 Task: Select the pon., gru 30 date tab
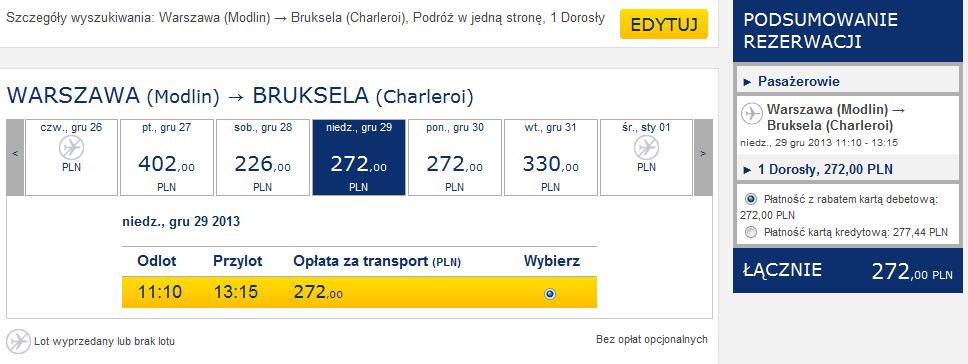point(455,157)
